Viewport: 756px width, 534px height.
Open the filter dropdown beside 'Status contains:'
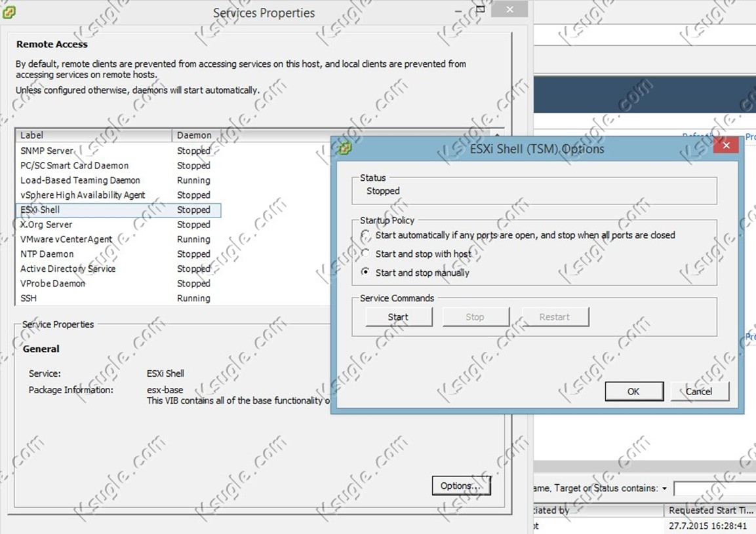(664, 489)
